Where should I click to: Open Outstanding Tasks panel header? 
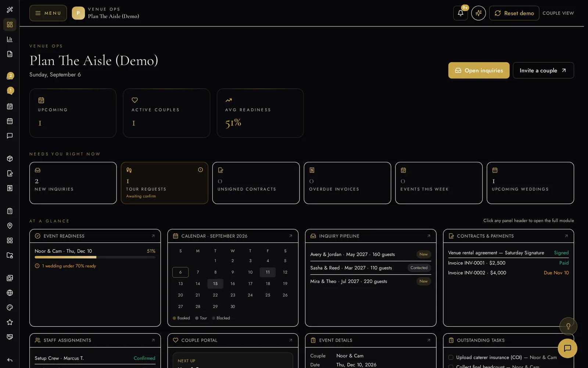coord(508,340)
